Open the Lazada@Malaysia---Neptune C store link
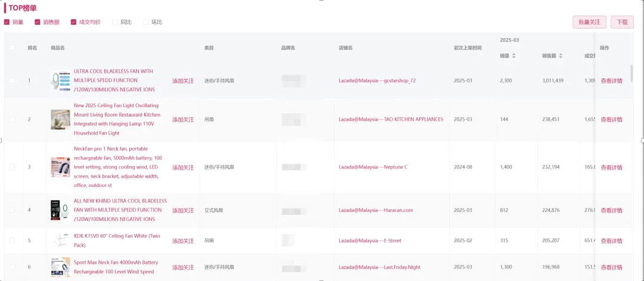The width and height of the screenshot is (644, 281). point(373,167)
